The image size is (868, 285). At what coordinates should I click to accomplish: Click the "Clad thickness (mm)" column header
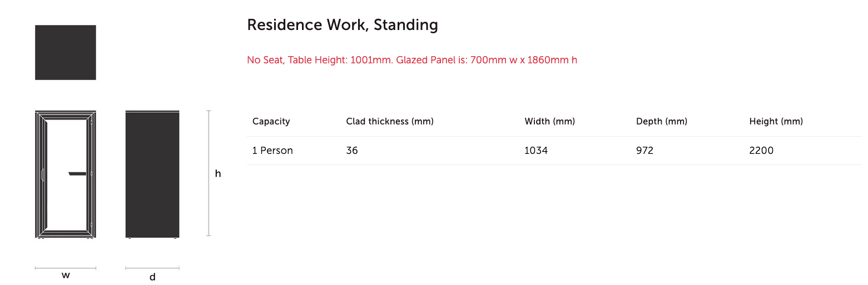(389, 122)
